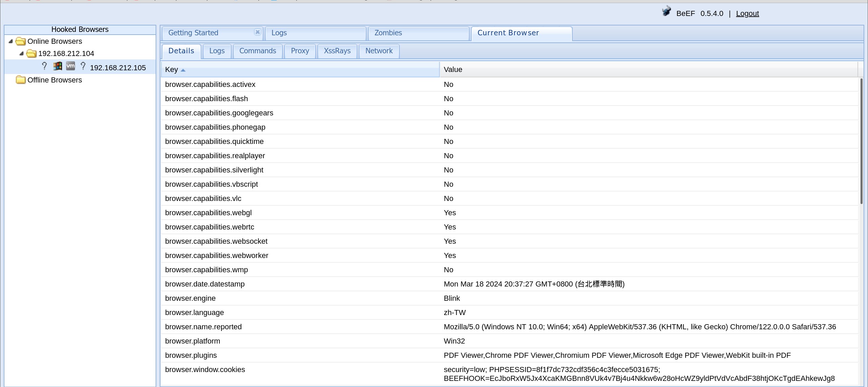Switch to the Zombies tab

coord(388,33)
